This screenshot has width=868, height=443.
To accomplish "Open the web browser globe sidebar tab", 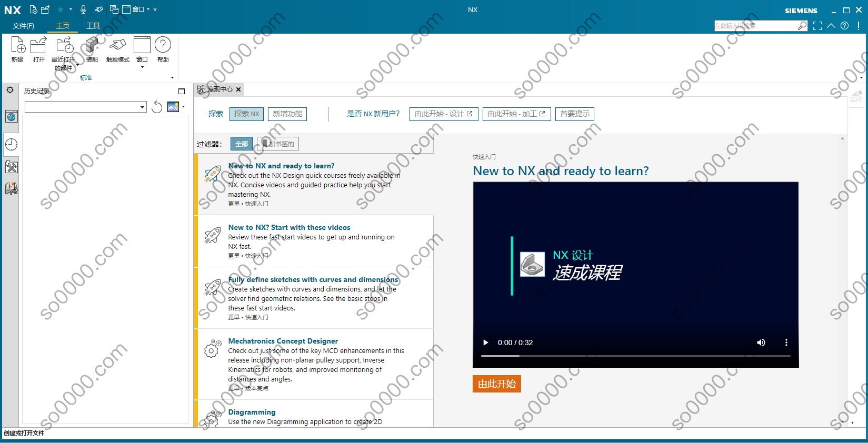I will coord(12,117).
